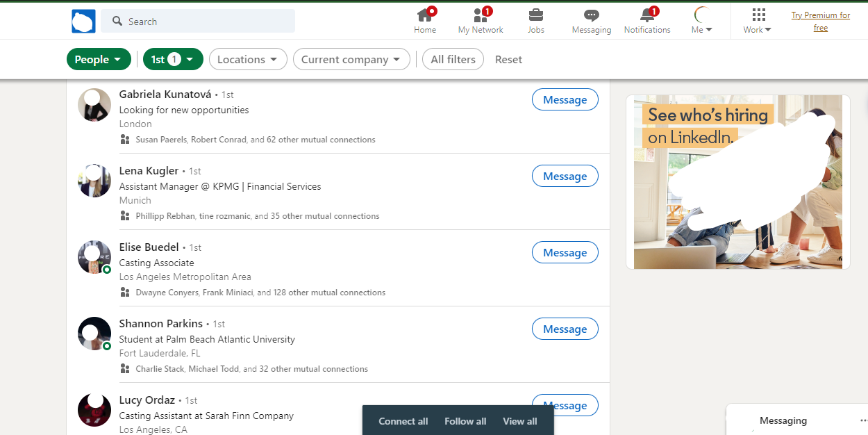Open Lucy Ordaz's profile name
The image size is (868, 435).
(147, 400)
